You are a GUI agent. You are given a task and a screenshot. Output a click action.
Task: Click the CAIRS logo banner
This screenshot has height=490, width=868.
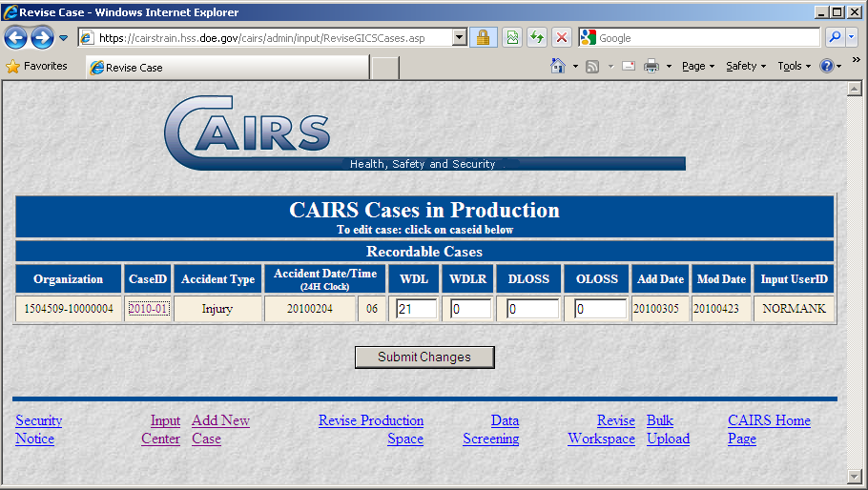click(424, 133)
